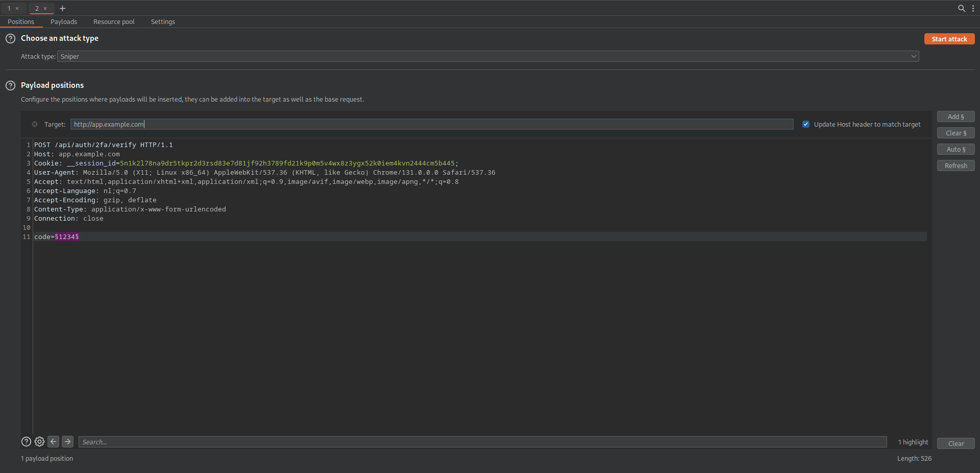Viewport: 980px width, 473px height.
Task: Open help for Payload positions section
Action: coord(10,85)
